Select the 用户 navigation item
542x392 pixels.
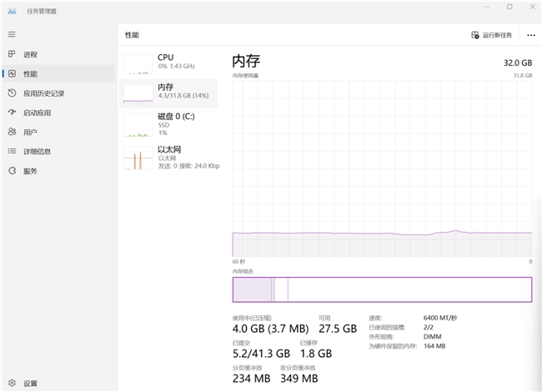58,132
